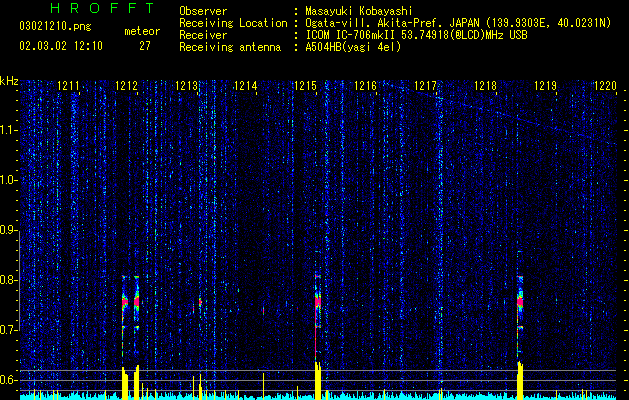Click the 1214 time marker
The image size is (629, 400).
pyautogui.click(x=246, y=85)
